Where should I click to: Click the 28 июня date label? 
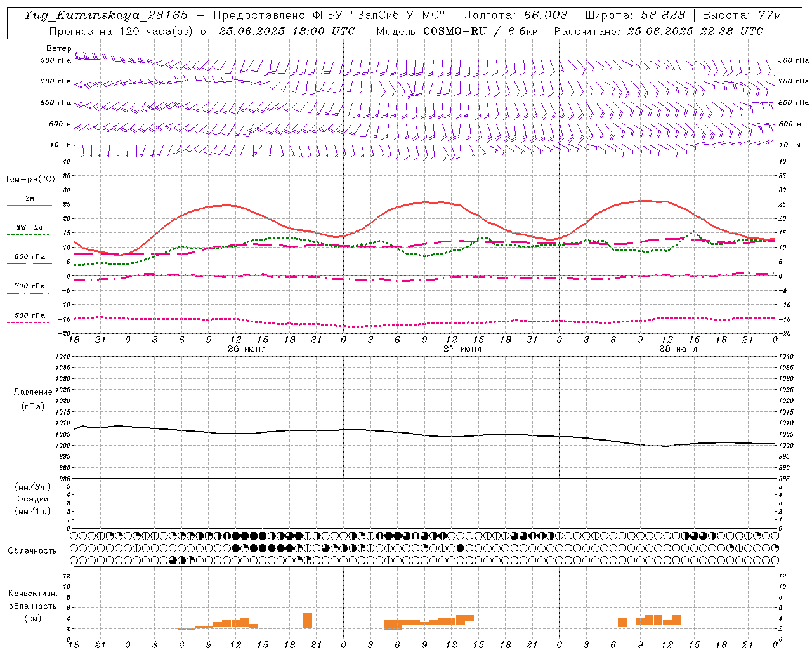678,349
